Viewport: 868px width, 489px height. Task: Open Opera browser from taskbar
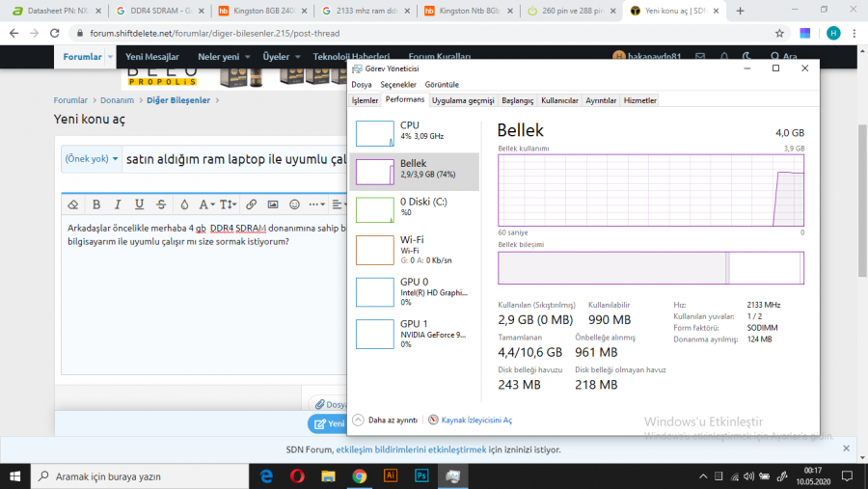pos(297,476)
